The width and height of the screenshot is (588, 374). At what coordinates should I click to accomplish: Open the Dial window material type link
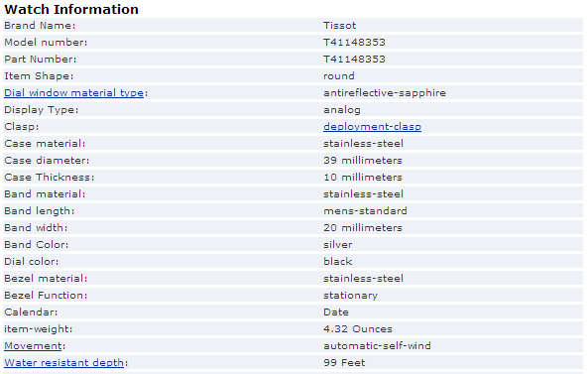(74, 93)
